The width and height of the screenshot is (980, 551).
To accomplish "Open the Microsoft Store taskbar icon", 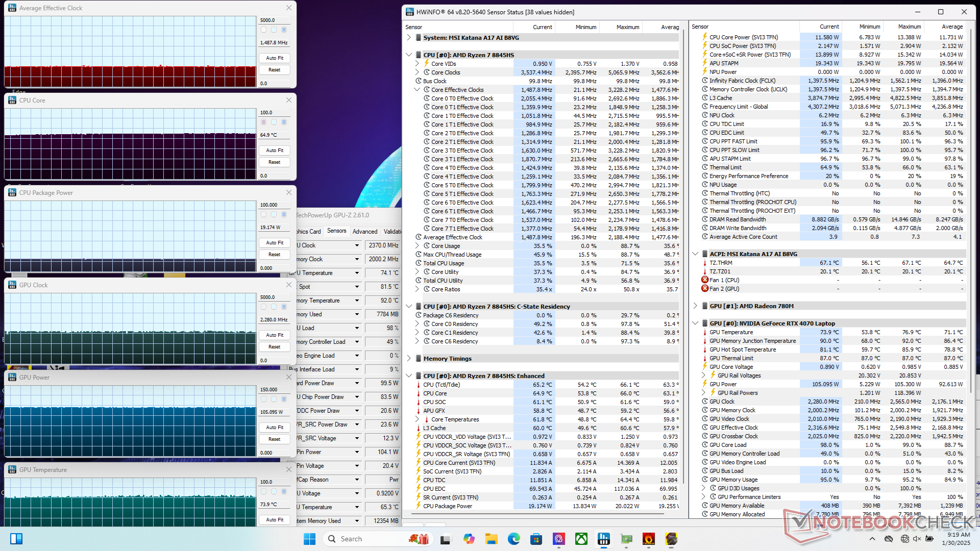I will (x=536, y=539).
